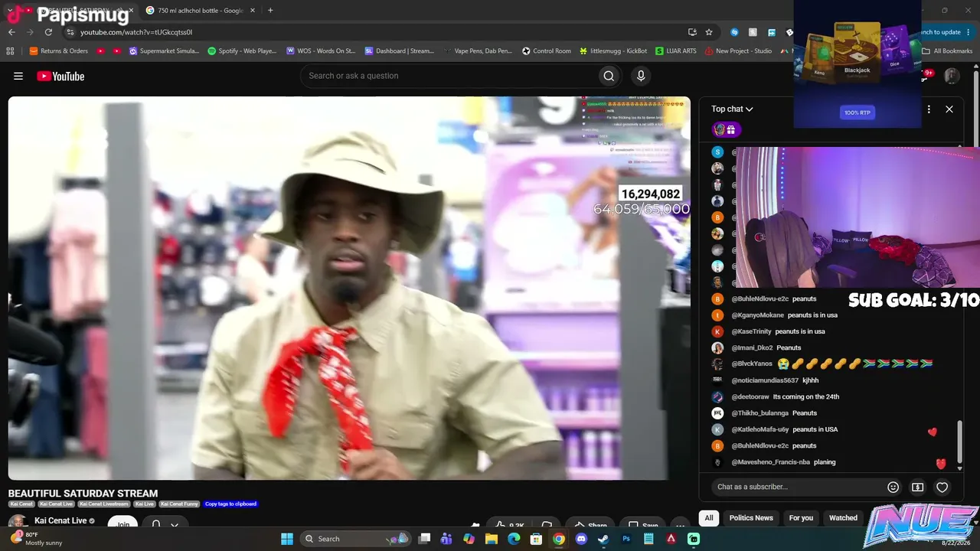Click the Kai Cenat Livestream tag
The width and height of the screenshot is (980, 551).
(104, 504)
